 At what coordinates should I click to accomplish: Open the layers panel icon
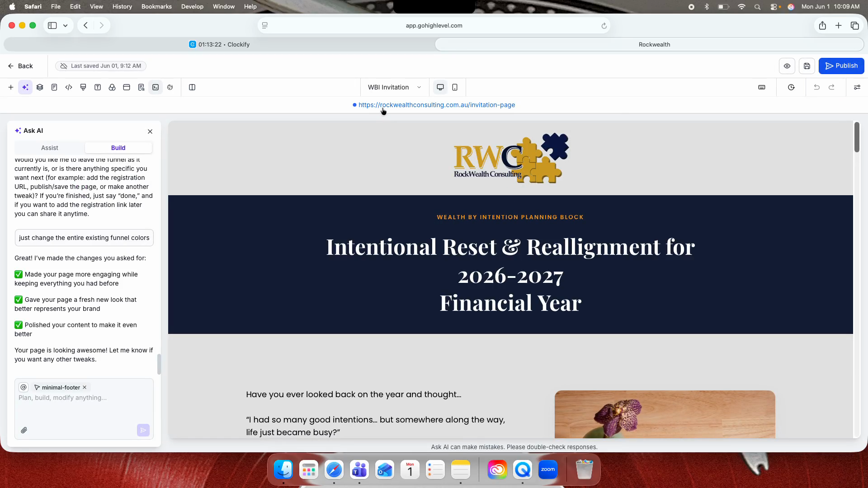40,87
